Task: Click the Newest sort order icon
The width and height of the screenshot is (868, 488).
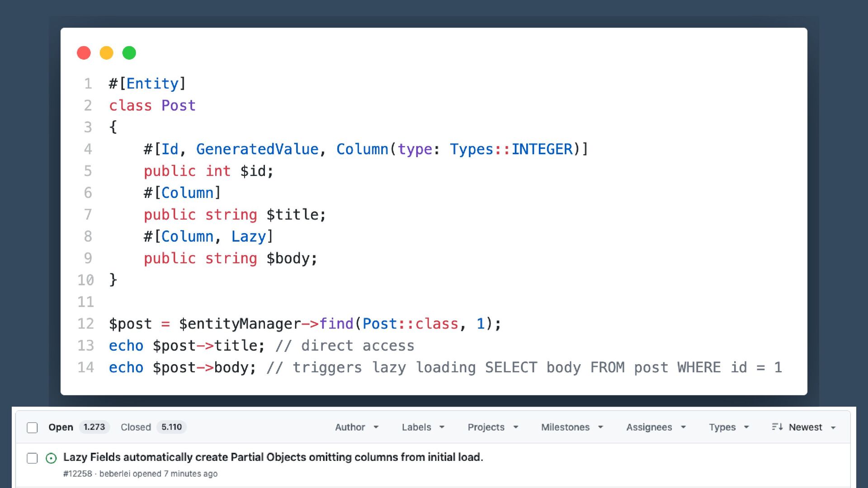Action: pyautogui.click(x=777, y=427)
